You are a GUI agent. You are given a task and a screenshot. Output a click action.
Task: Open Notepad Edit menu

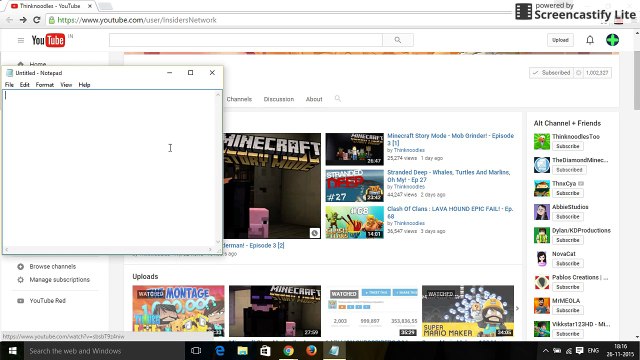tap(24, 85)
